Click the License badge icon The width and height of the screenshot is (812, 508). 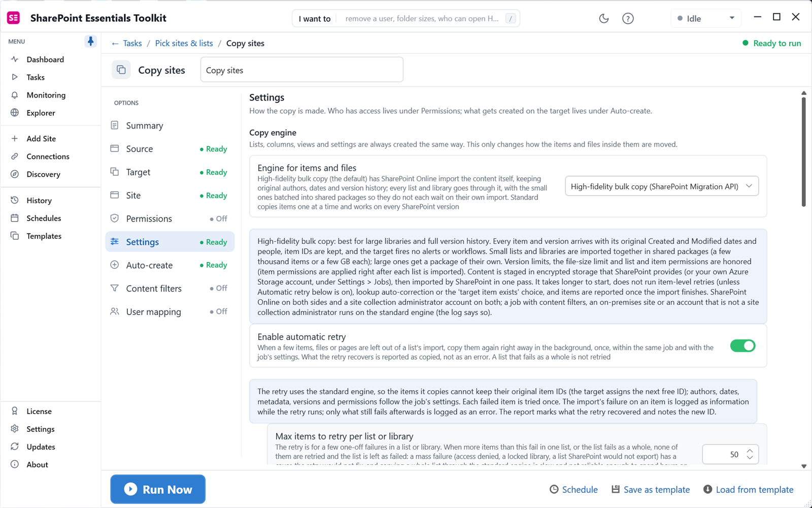tap(15, 411)
